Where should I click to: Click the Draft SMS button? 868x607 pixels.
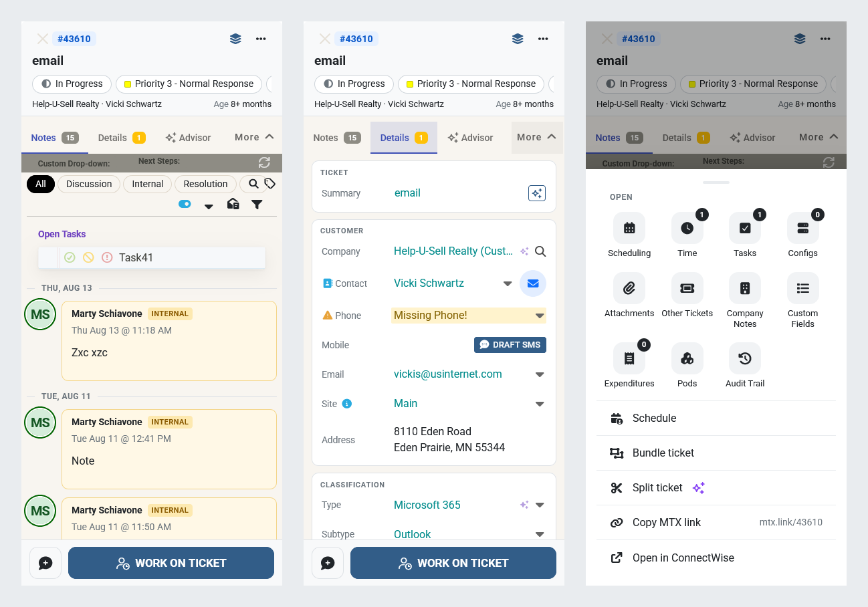point(510,345)
